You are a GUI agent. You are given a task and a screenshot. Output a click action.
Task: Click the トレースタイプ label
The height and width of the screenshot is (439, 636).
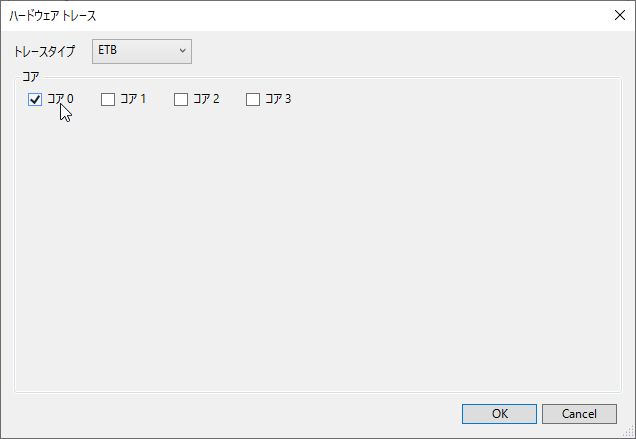pyautogui.click(x=44, y=51)
